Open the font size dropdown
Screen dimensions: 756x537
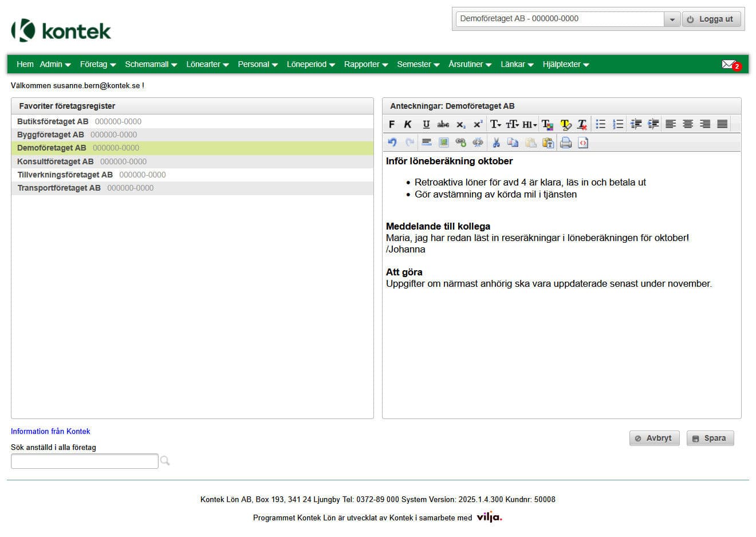coord(512,124)
